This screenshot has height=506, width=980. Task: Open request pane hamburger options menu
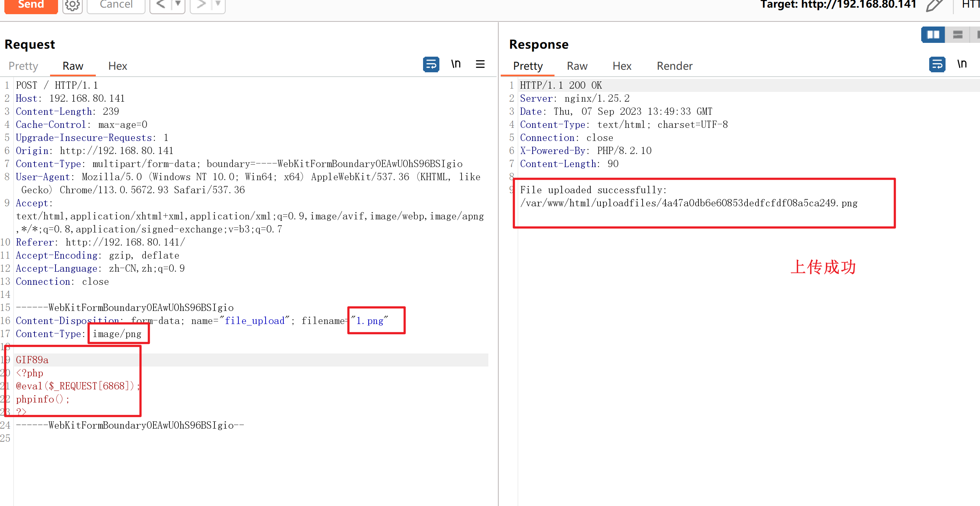coord(480,64)
